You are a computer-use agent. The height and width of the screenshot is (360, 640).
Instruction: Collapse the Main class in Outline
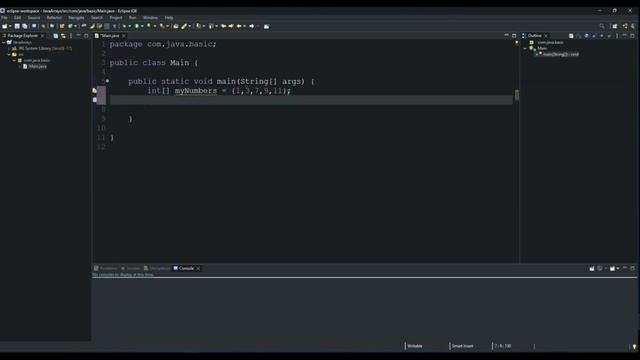[525, 48]
